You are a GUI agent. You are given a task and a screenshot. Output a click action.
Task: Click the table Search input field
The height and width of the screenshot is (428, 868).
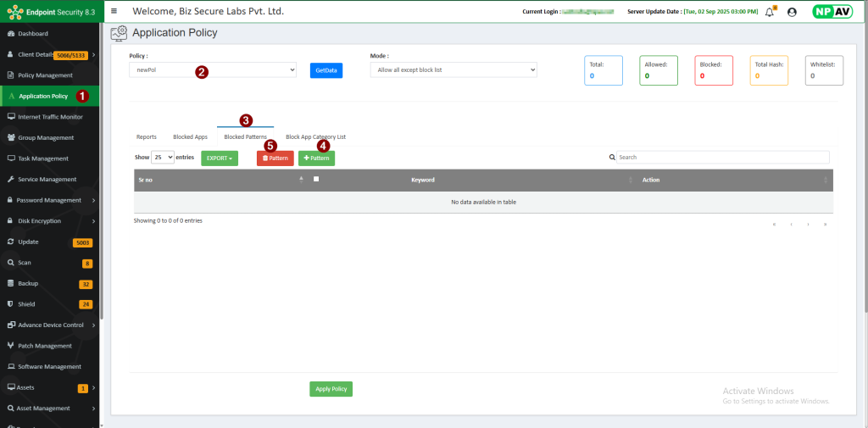tap(721, 158)
